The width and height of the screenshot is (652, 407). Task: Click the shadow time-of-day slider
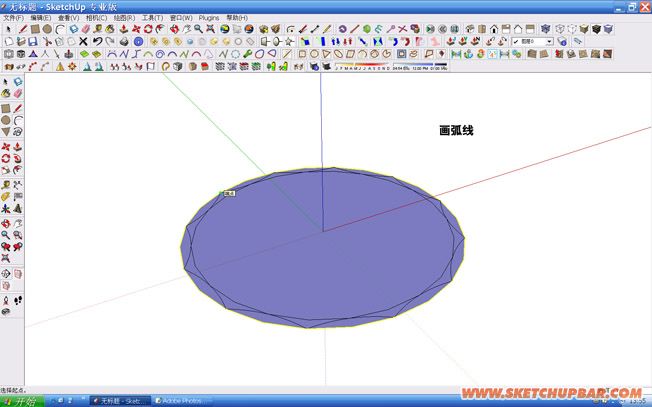(420, 66)
